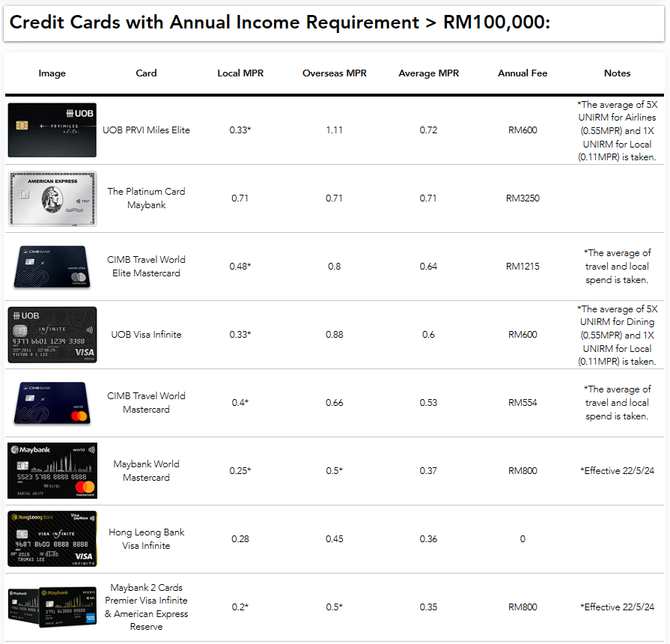Click the CIMB Elite travel and local note
This screenshot has height=644, width=670.
pyautogui.click(x=617, y=267)
